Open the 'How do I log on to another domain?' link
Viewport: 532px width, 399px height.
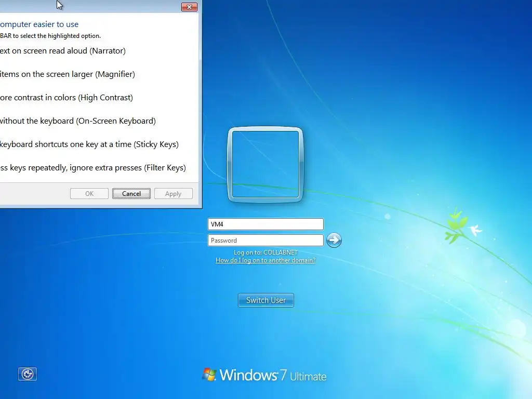pos(265,260)
